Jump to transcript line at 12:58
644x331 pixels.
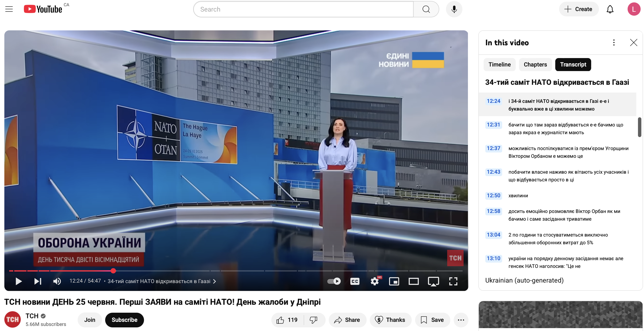[557, 215]
